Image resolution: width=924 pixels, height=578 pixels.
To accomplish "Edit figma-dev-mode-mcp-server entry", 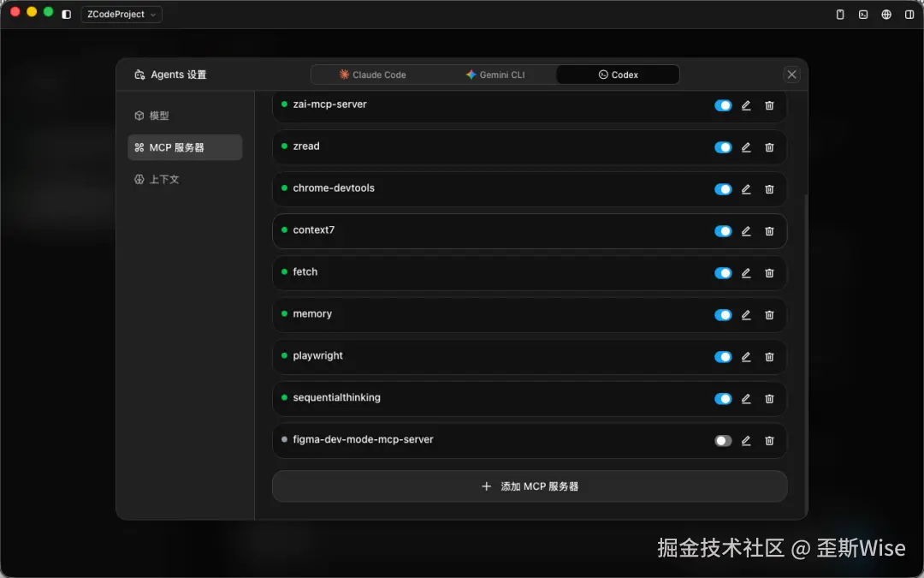I will pyautogui.click(x=746, y=441).
